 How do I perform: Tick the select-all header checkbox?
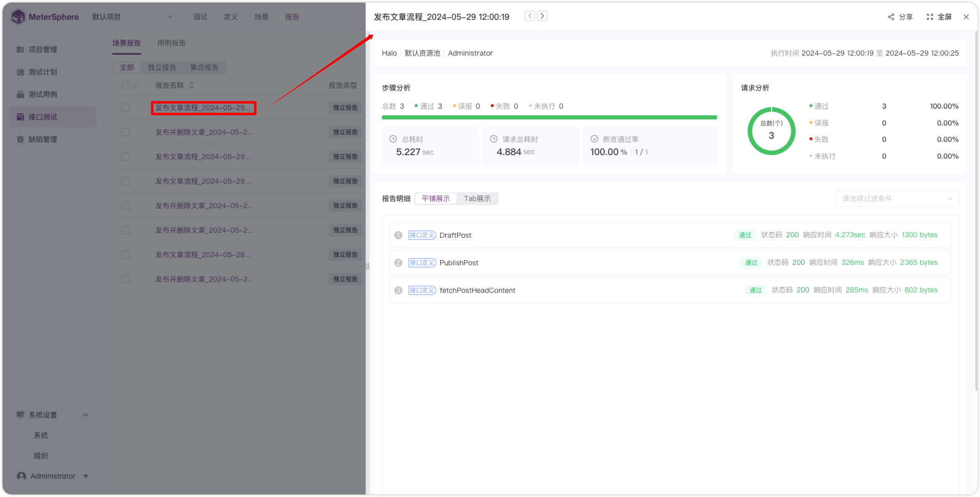pyautogui.click(x=126, y=85)
